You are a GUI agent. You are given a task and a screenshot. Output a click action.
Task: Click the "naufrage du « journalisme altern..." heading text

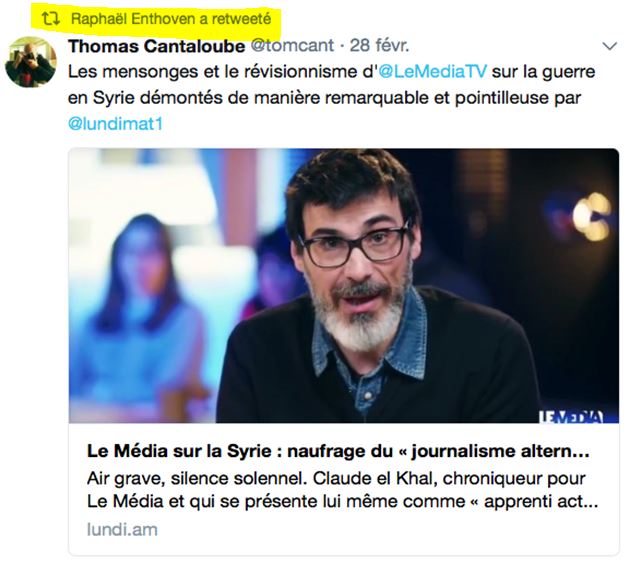click(x=438, y=451)
